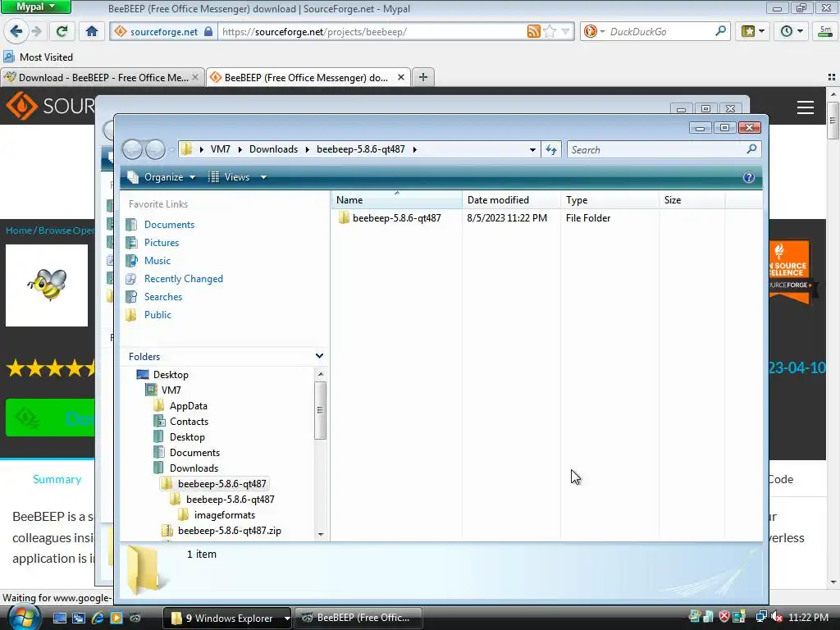Select beebeep-5.8.6-qt487.zip in Folders tree

230,531
